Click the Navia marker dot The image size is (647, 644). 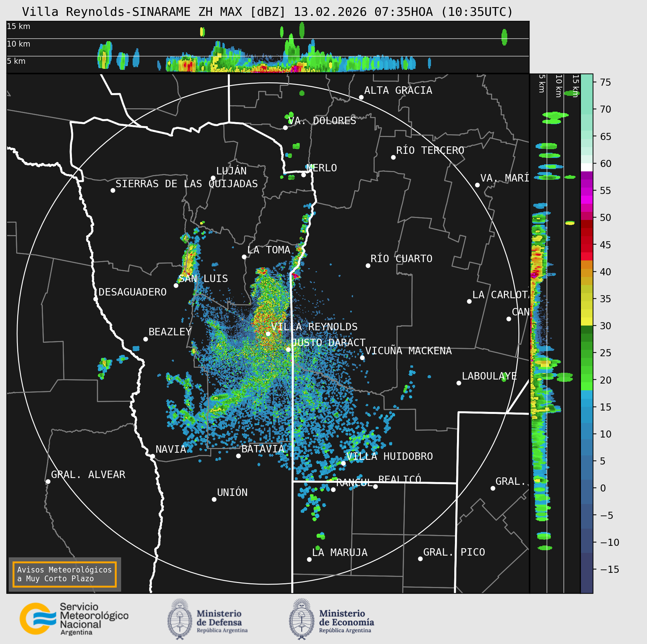click(x=153, y=456)
